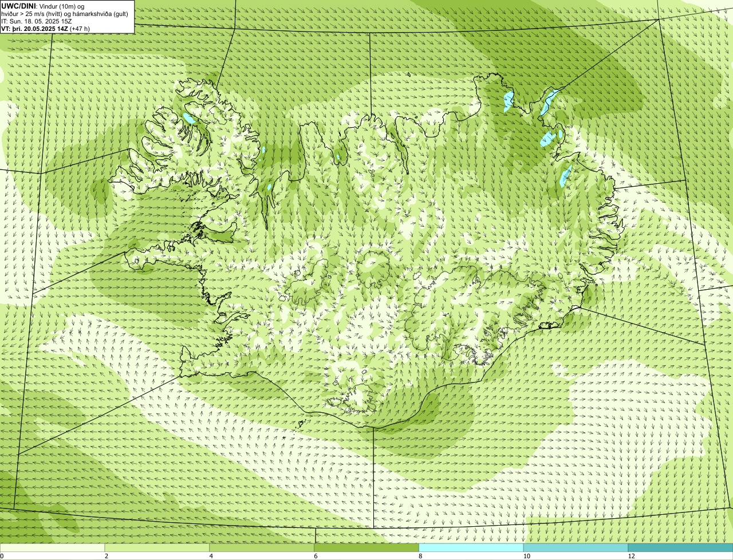Click the legend color segment between 0 and 2
This screenshot has width=733, height=560.
(53, 547)
